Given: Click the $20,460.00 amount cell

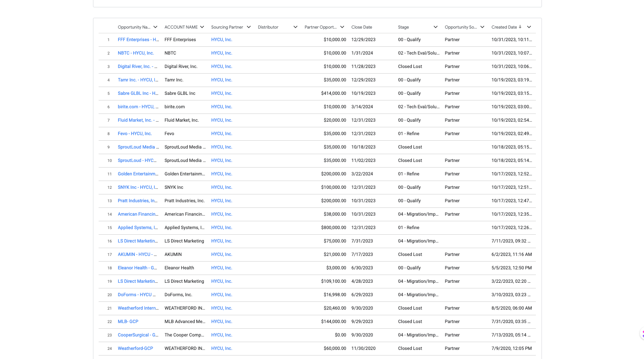Looking at the screenshot, I should pyautogui.click(x=335, y=308).
